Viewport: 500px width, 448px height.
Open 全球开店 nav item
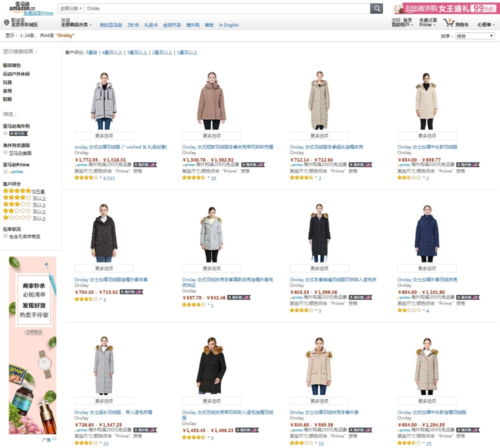pyautogui.click(x=172, y=25)
